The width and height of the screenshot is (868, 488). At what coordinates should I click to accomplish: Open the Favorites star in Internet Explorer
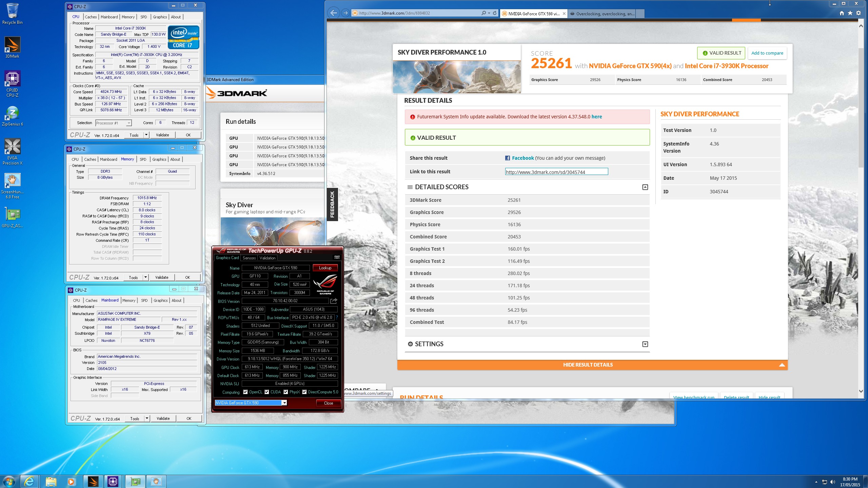click(x=850, y=13)
